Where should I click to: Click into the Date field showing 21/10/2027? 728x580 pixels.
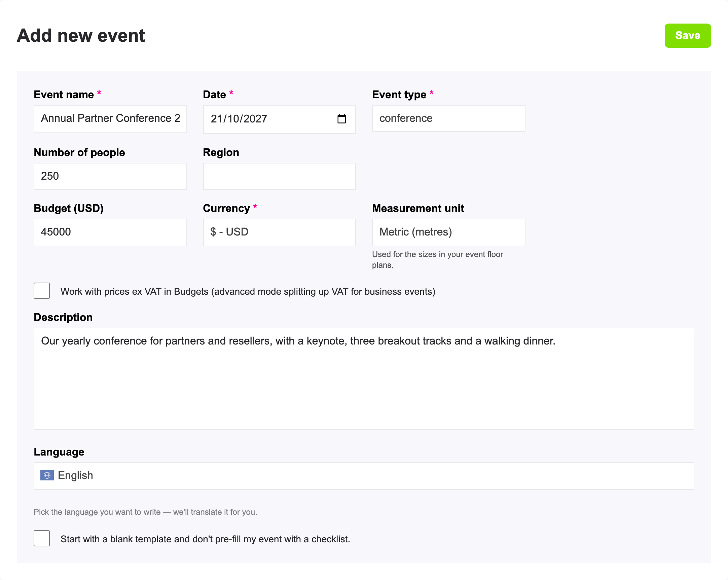point(279,119)
